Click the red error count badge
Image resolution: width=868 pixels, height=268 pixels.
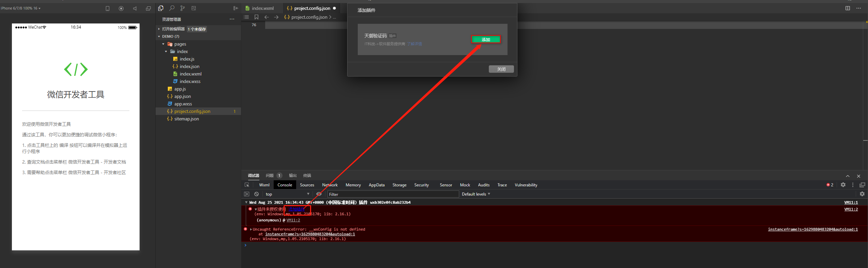point(830,185)
